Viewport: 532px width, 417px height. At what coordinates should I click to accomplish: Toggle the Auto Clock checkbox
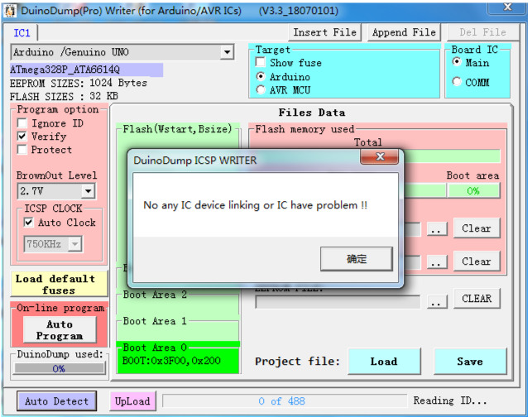click(28, 223)
